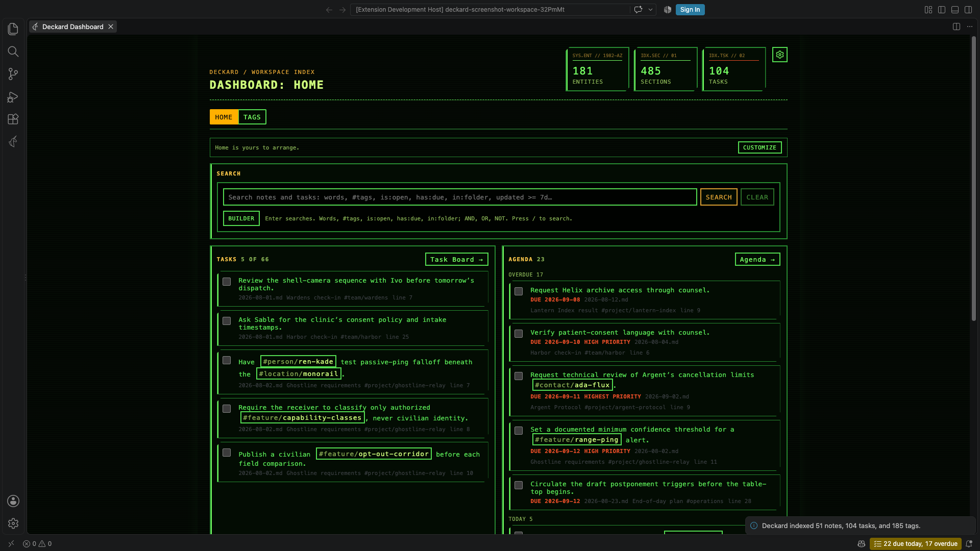Viewport: 980px width, 551px height.
Task: Check the Set documented minimum confidence item
Action: (x=519, y=431)
